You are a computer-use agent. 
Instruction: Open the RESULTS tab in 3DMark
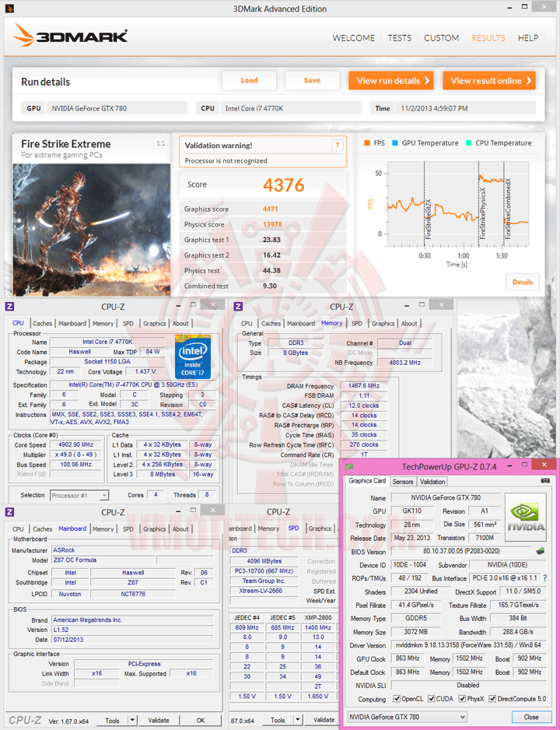pyautogui.click(x=488, y=38)
